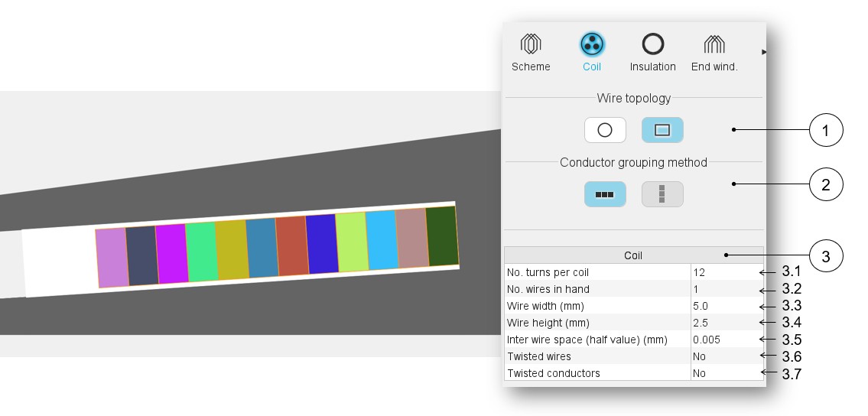Select the dark green conductor at slot end
The height and width of the screenshot is (416, 868).
(x=441, y=236)
